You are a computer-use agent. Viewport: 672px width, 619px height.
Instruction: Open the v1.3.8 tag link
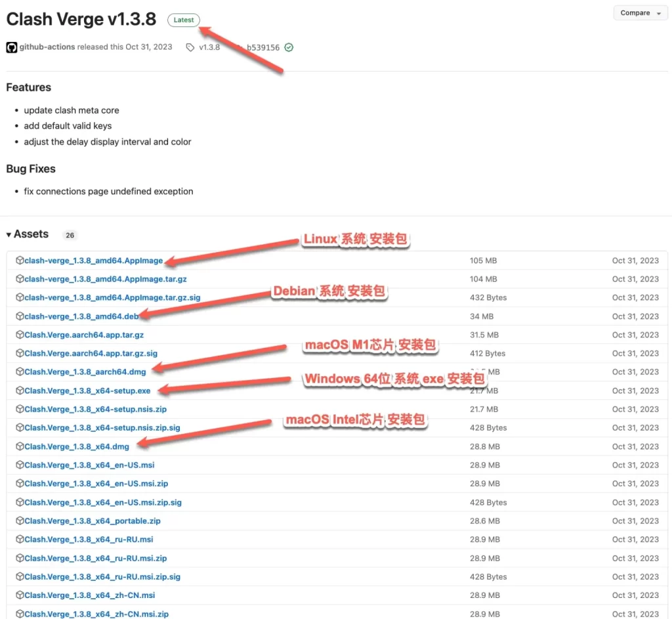coord(210,47)
